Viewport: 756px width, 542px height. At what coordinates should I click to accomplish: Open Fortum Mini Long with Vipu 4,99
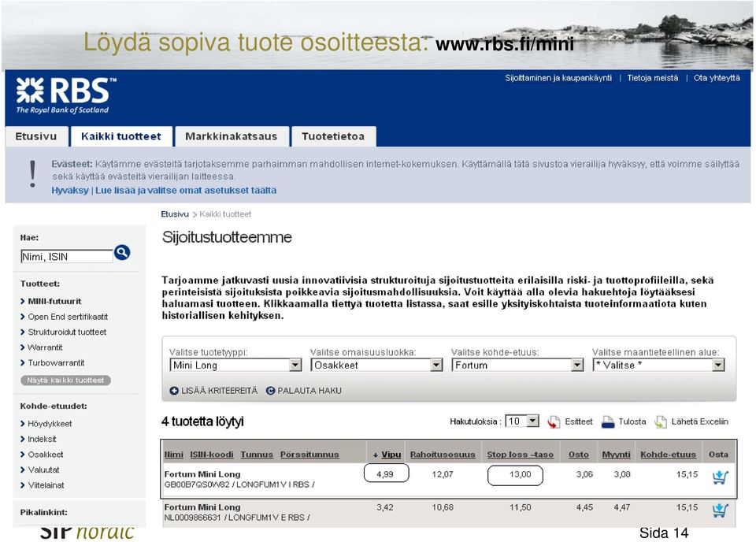point(202,474)
